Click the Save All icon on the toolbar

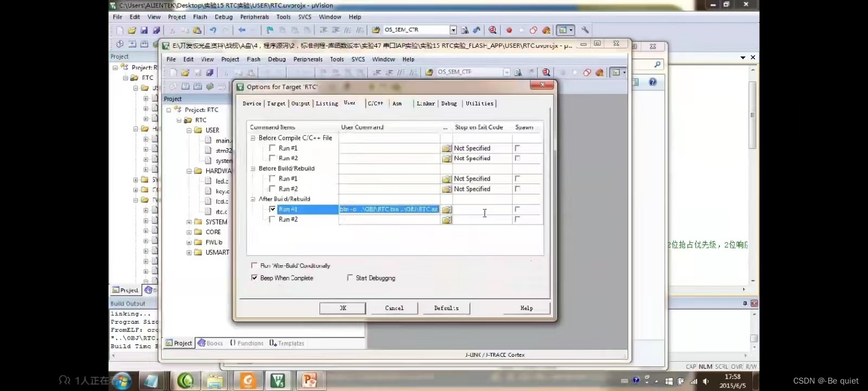click(157, 30)
